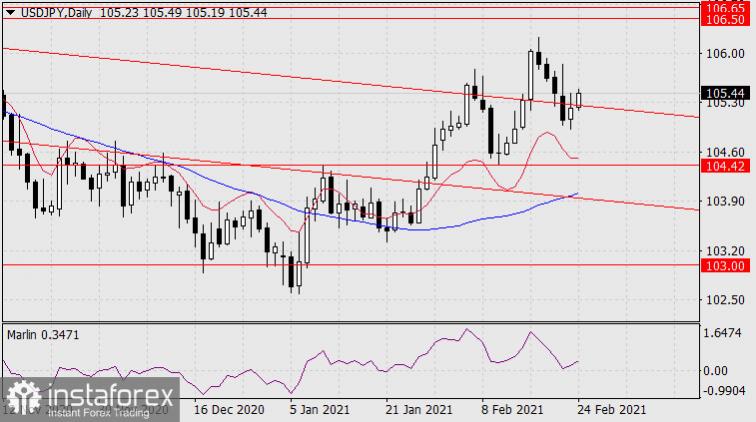Screen dimensions: 756x422
Task: Click the 0.00 oscillator scale value
Action: pos(716,371)
